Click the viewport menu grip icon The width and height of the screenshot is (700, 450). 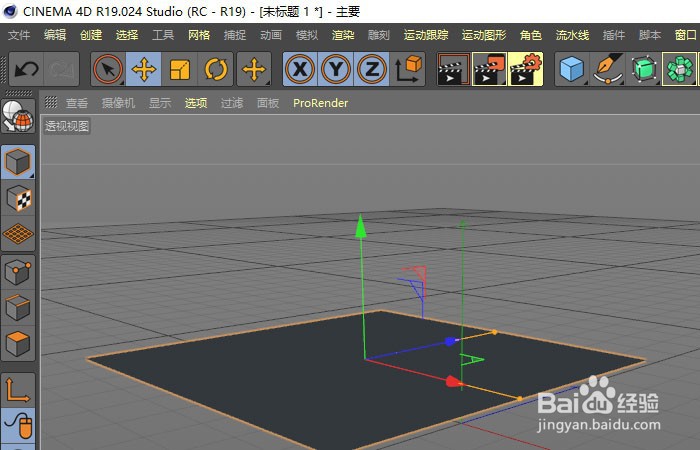pyautogui.click(x=51, y=102)
